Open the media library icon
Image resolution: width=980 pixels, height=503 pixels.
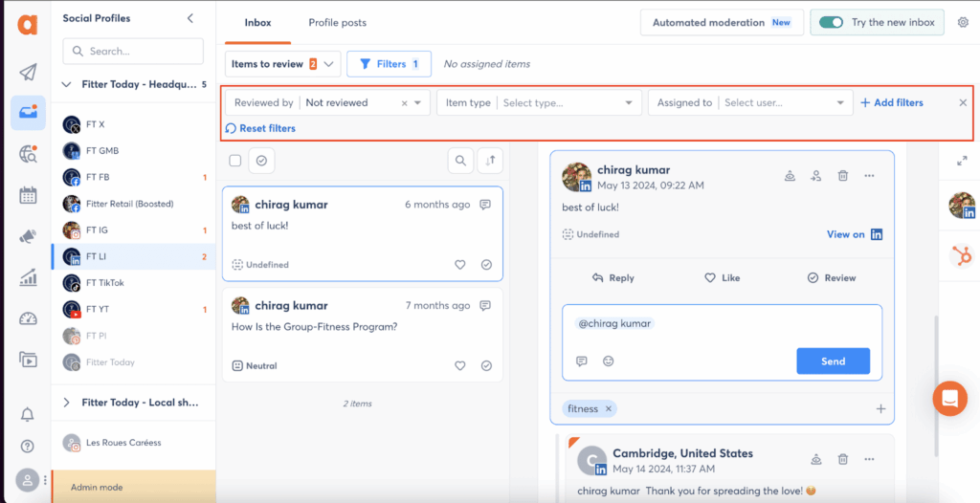pyautogui.click(x=28, y=360)
